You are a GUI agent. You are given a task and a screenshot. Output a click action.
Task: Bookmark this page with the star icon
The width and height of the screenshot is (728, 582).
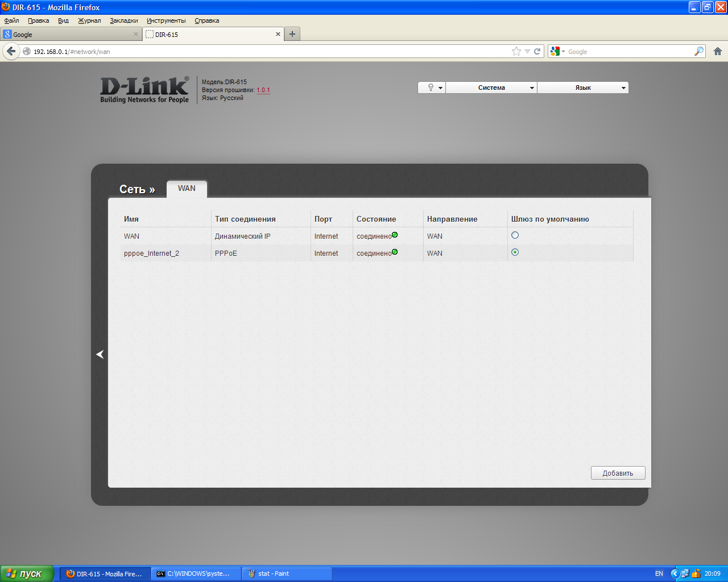[516, 51]
